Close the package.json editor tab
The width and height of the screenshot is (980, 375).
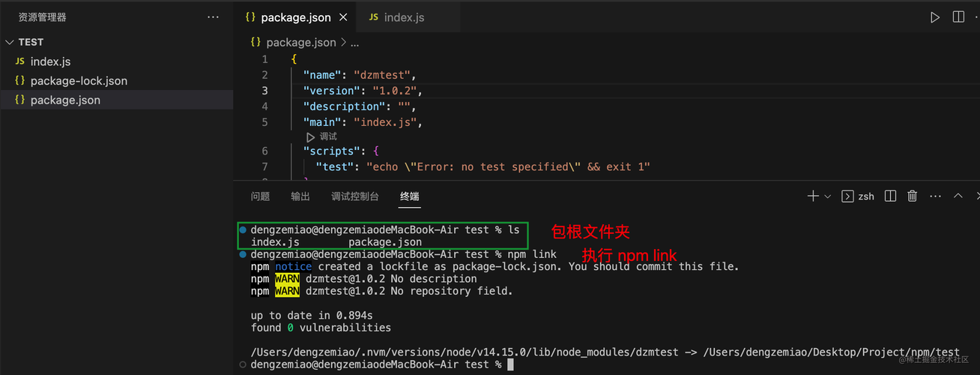coord(344,17)
